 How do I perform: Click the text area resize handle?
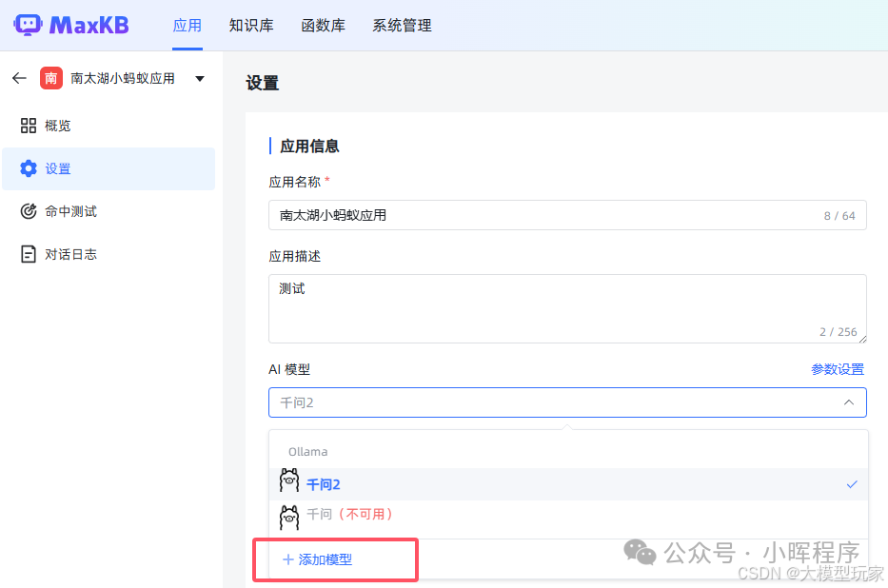862,339
